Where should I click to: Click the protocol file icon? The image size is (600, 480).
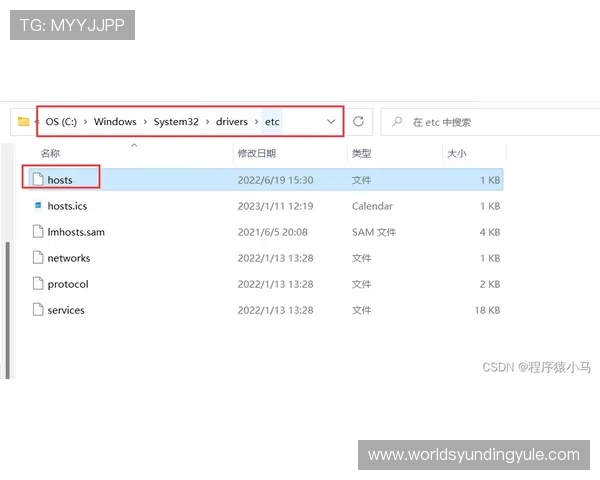click(38, 284)
